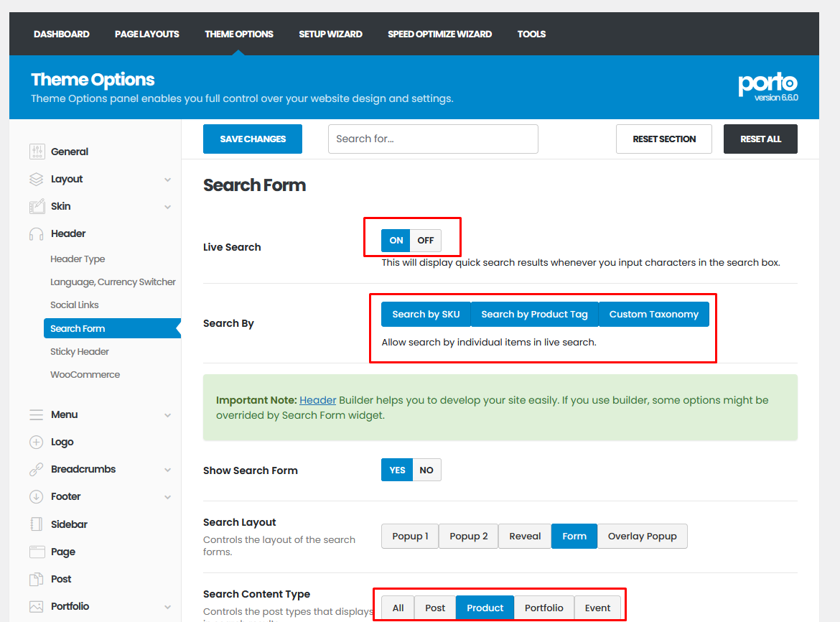The width and height of the screenshot is (840, 622).
Task: Click the Footer down-arrow circle icon
Action: click(37, 496)
